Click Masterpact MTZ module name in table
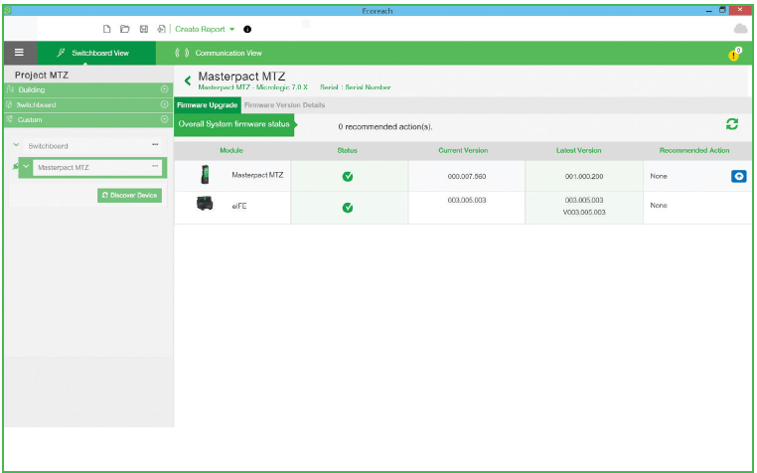Image resolution: width=757 pixels, height=473 pixels. (x=257, y=175)
